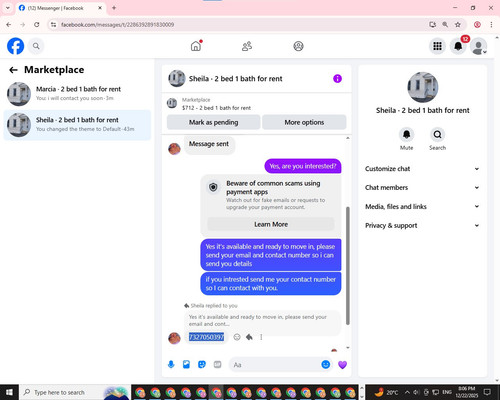500x400 pixels.
Task: Open Facebook search magnifier
Action: (x=36, y=46)
